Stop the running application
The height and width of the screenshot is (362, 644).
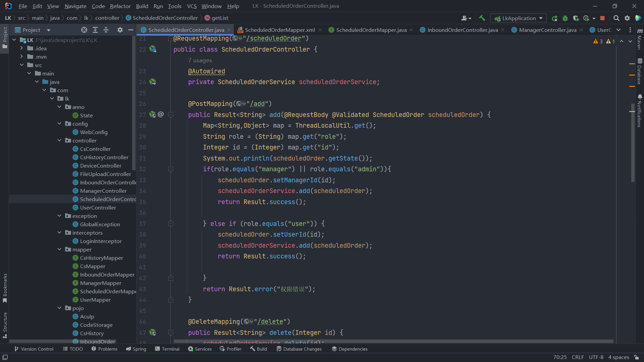[602, 18]
